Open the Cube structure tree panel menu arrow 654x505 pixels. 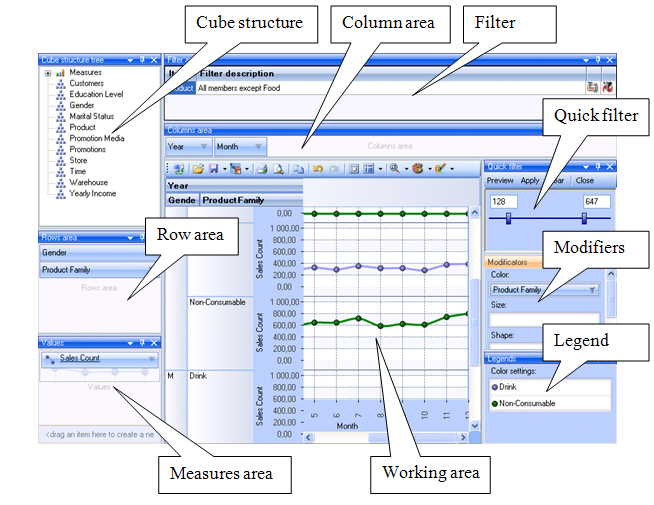130,60
